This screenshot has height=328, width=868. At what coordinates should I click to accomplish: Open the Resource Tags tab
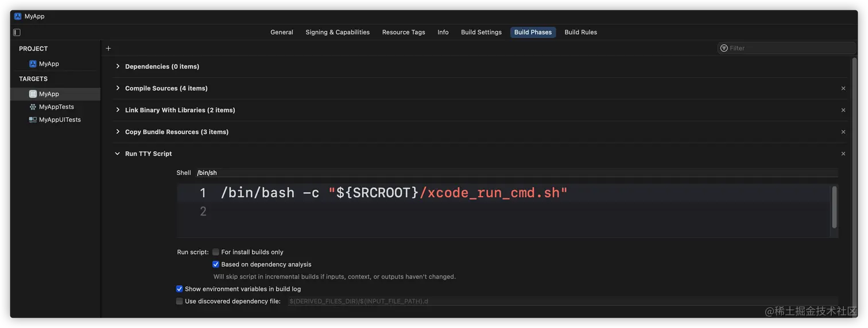click(404, 32)
